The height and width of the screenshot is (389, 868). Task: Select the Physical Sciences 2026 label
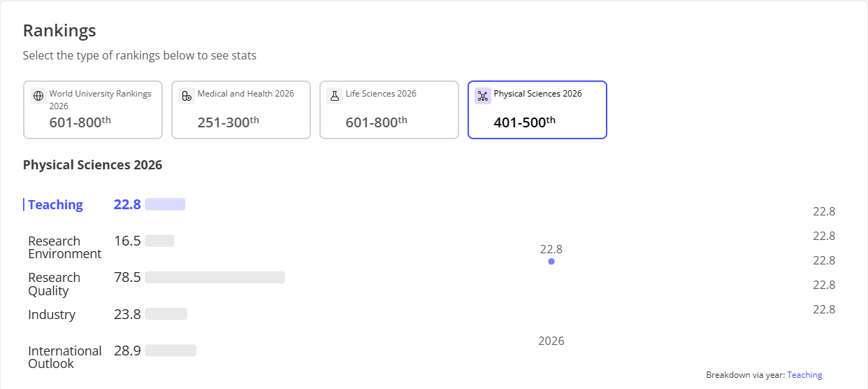(537, 94)
